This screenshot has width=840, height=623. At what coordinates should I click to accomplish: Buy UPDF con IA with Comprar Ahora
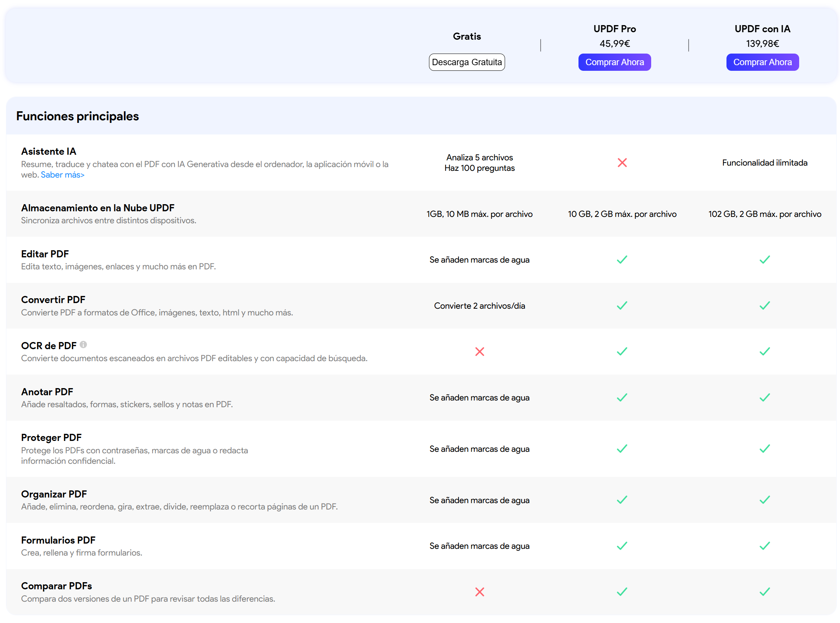point(762,62)
